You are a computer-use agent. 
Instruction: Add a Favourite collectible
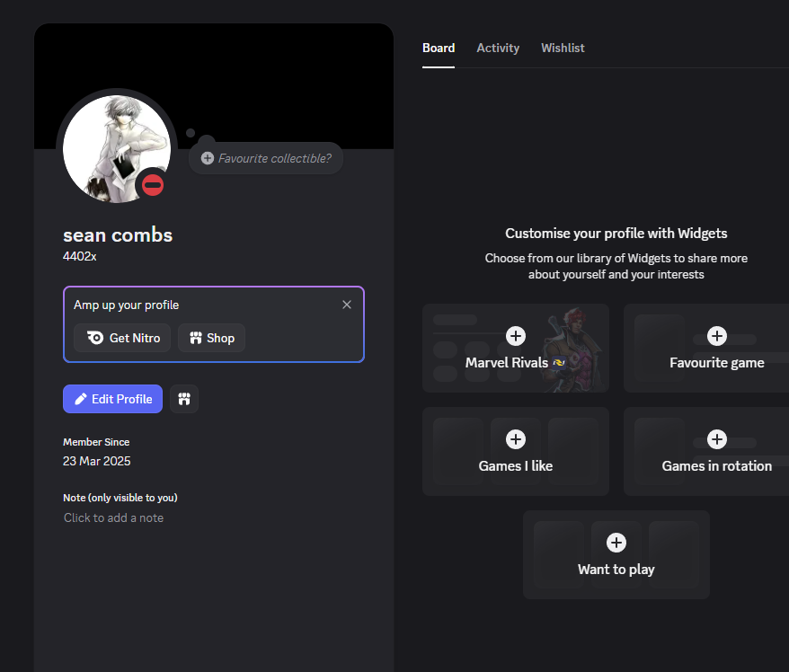pyautogui.click(x=266, y=158)
